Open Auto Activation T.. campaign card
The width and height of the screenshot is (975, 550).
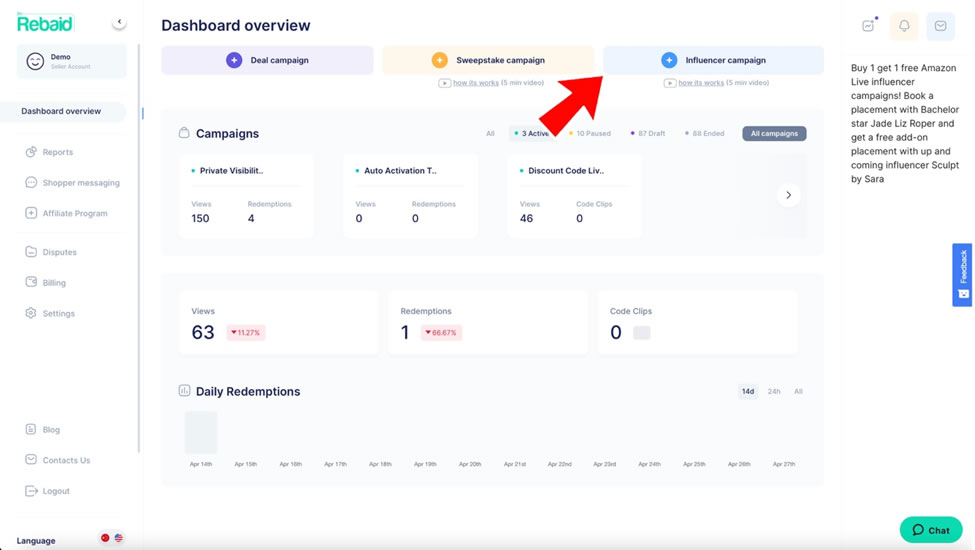tap(410, 196)
